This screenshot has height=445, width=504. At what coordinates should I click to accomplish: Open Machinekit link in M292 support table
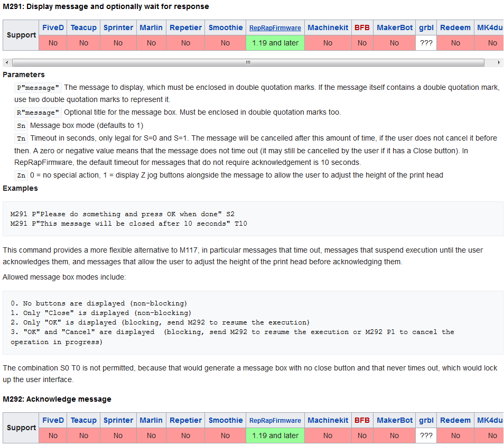(x=328, y=420)
